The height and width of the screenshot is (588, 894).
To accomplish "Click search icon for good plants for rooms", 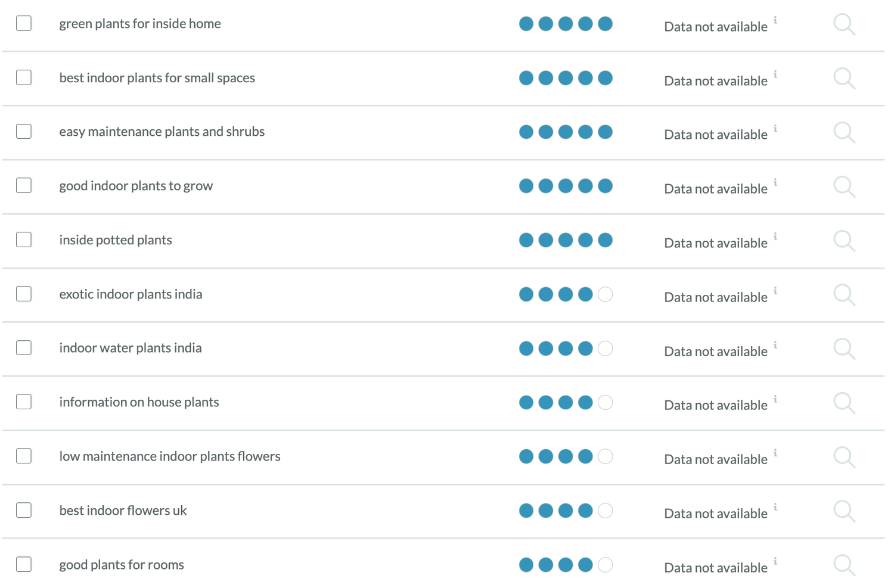I will [844, 565].
